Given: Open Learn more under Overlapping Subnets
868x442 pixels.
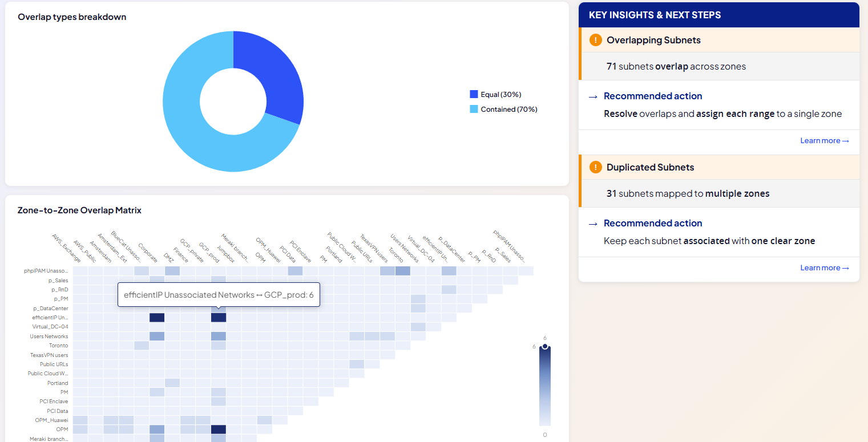Looking at the screenshot, I should 825,141.
